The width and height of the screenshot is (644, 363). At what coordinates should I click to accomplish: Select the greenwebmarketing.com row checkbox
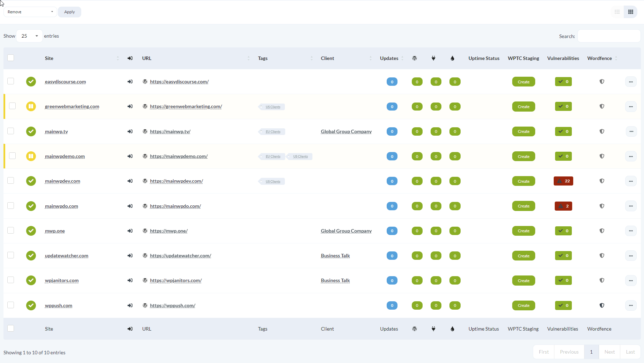13,106
